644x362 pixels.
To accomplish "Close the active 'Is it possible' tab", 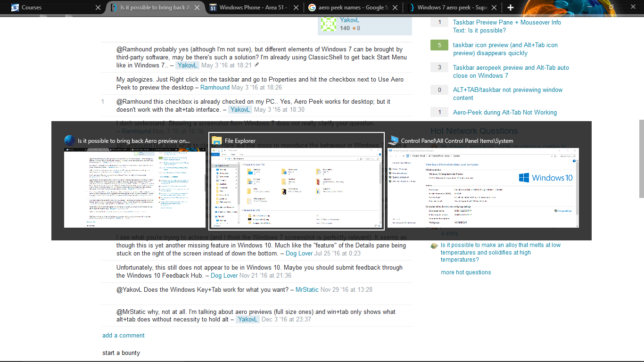I will click(x=198, y=8).
